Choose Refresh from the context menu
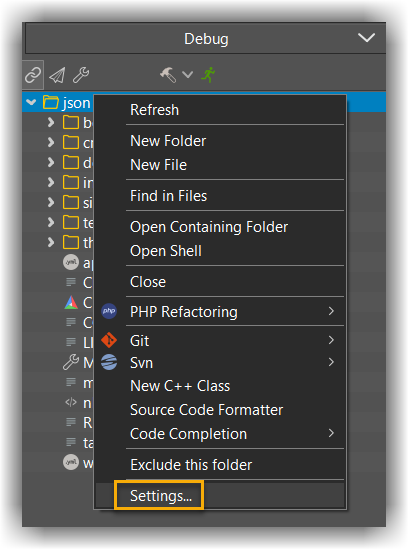409x550 pixels. (220, 110)
